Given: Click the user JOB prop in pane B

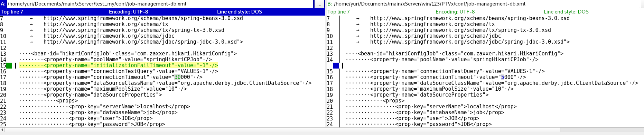Looking at the screenshot, I should 412,118.
